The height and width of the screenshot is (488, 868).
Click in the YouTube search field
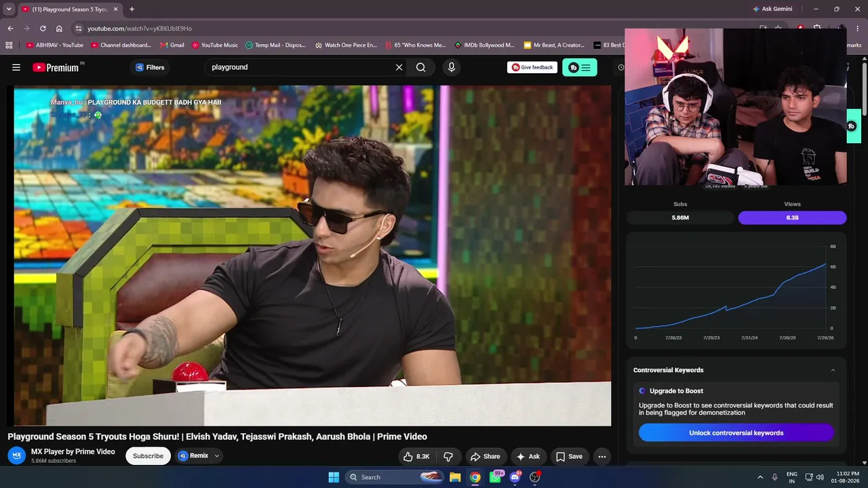coord(298,67)
